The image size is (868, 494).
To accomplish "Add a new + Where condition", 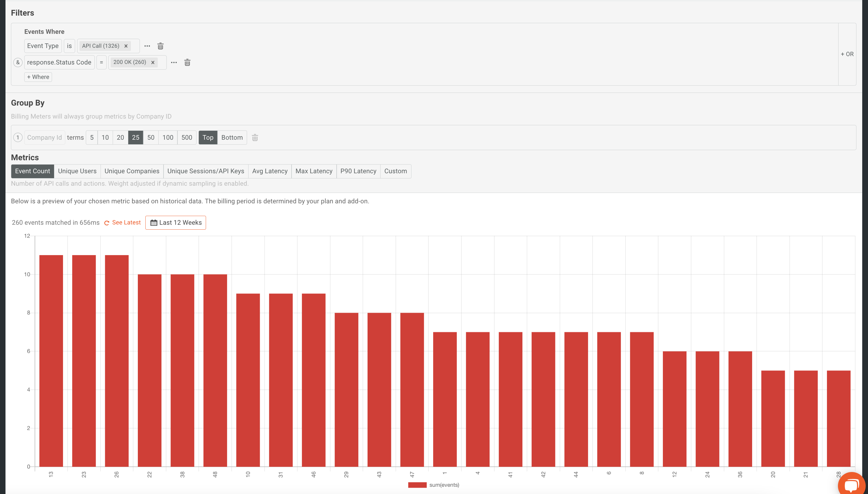I will point(38,77).
